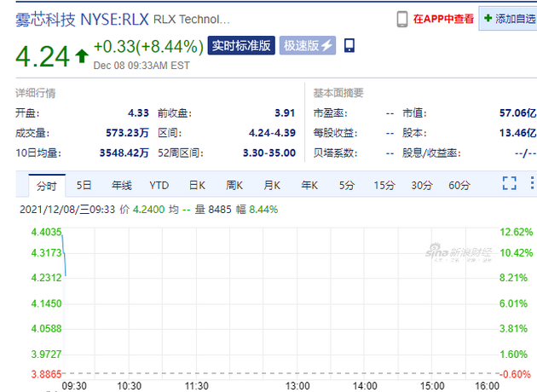Click the 10日均量 value 3548.42万
Image resolution: width=537 pixels, height=392 pixels.
click(124, 153)
